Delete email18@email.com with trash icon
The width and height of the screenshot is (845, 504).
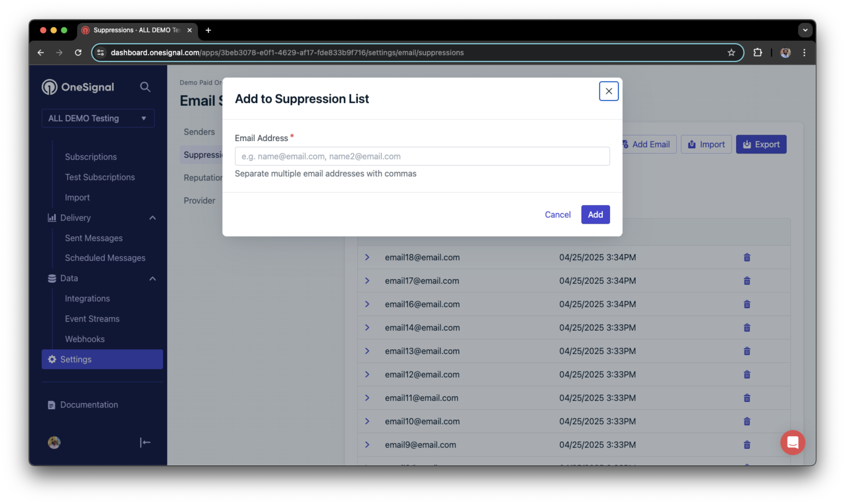coord(747,257)
